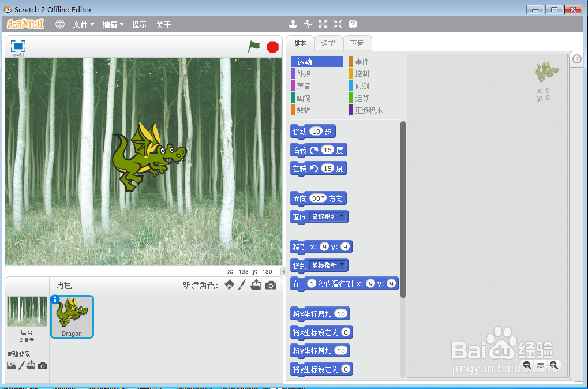
Task: Switch to the 造型 costumes tab
Action: [328, 43]
